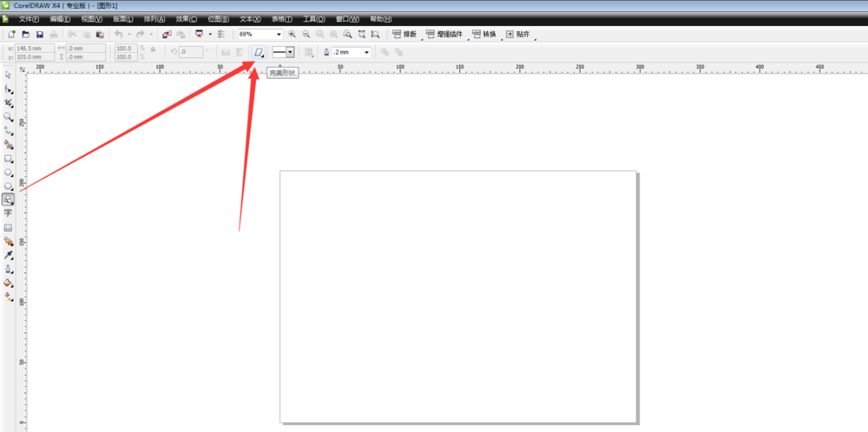Viewport: 868px width, 432px height.
Task: Open the 位图(B) menu
Action: pyautogui.click(x=218, y=19)
